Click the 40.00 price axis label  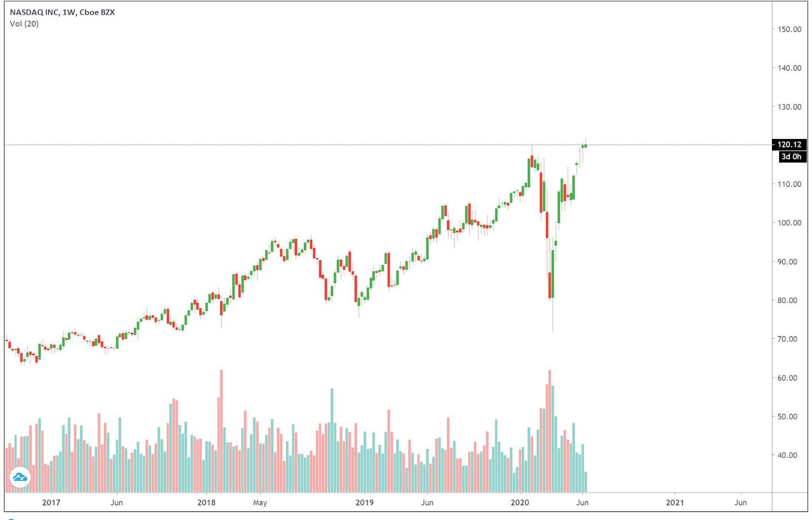(x=790, y=455)
